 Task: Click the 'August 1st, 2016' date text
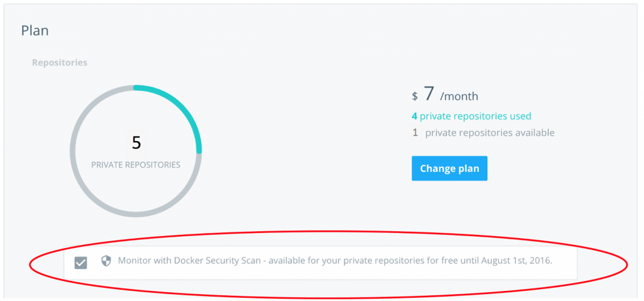(516, 261)
